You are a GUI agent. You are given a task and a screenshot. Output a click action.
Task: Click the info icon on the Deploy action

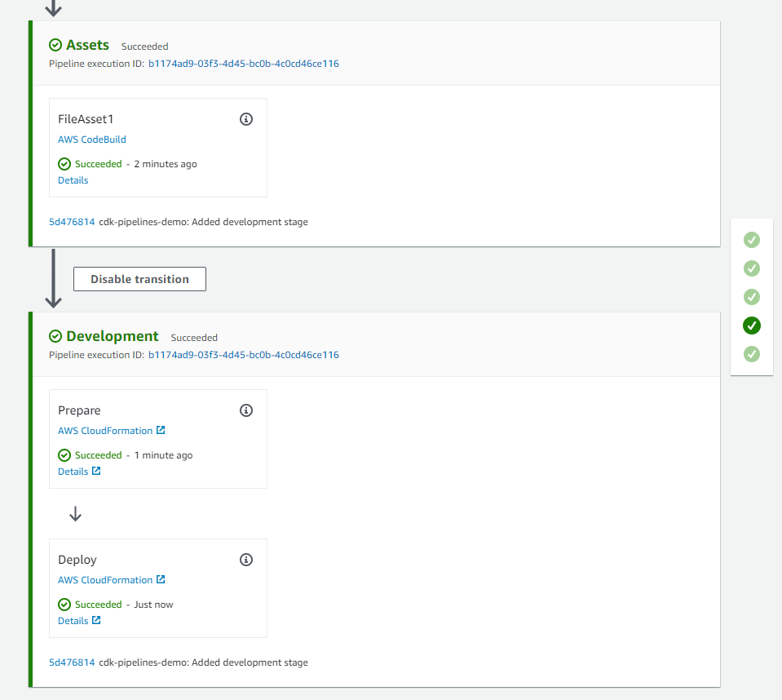click(246, 560)
